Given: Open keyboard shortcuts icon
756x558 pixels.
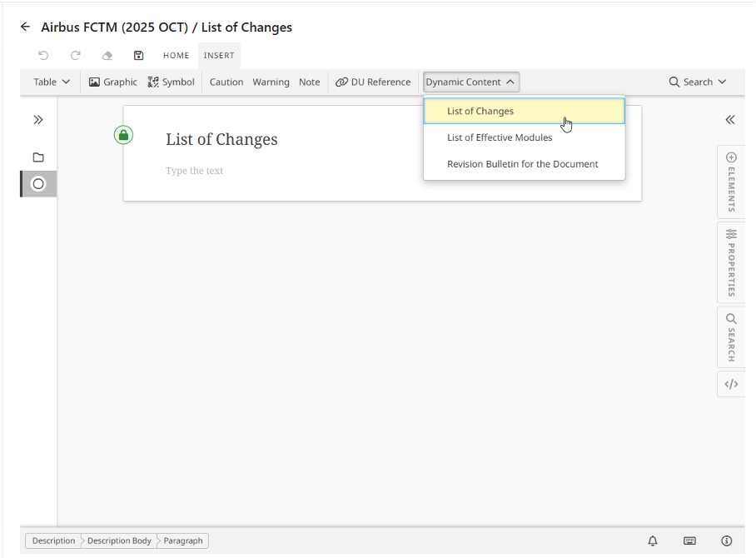Looking at the screenshot, I should pyautogui.click(x=689, y=541).
